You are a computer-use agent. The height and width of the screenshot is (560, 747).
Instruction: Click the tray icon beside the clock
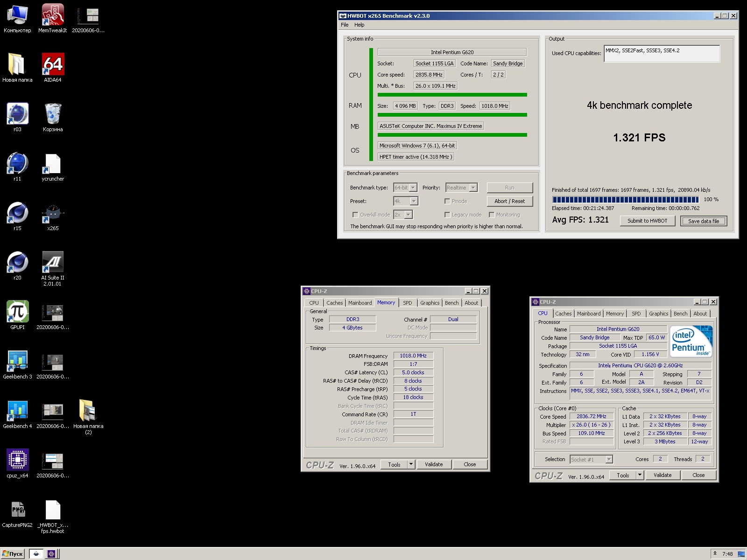coord(741,554)
